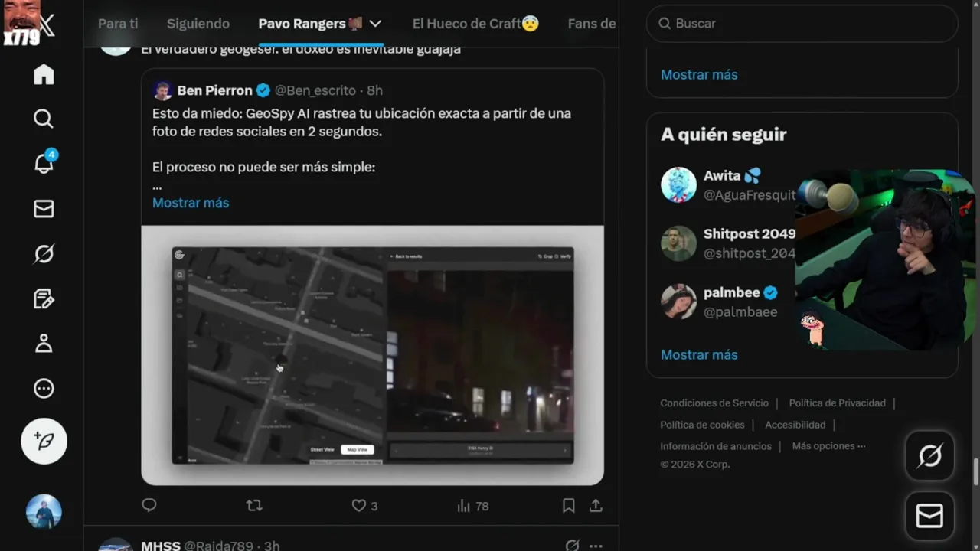Click Mostrar más in quoted post
The image size is (980, 551).
point(191,203)
